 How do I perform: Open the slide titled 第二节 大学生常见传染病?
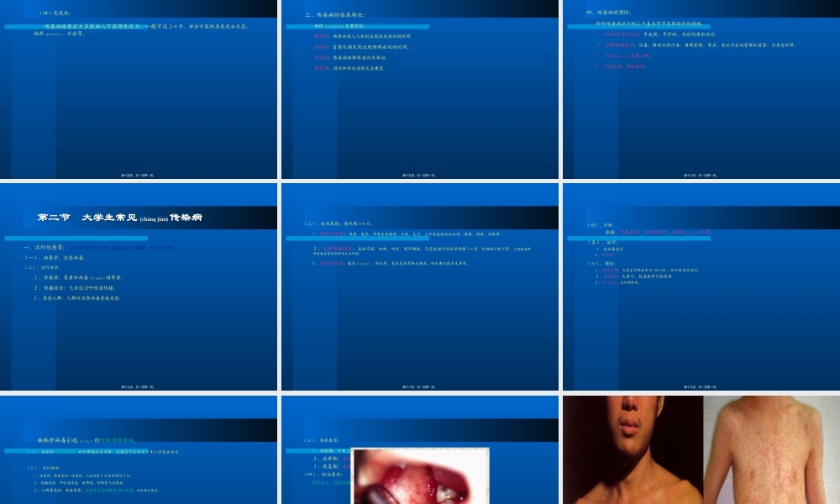pyautogui.click(x=139, y=286)
